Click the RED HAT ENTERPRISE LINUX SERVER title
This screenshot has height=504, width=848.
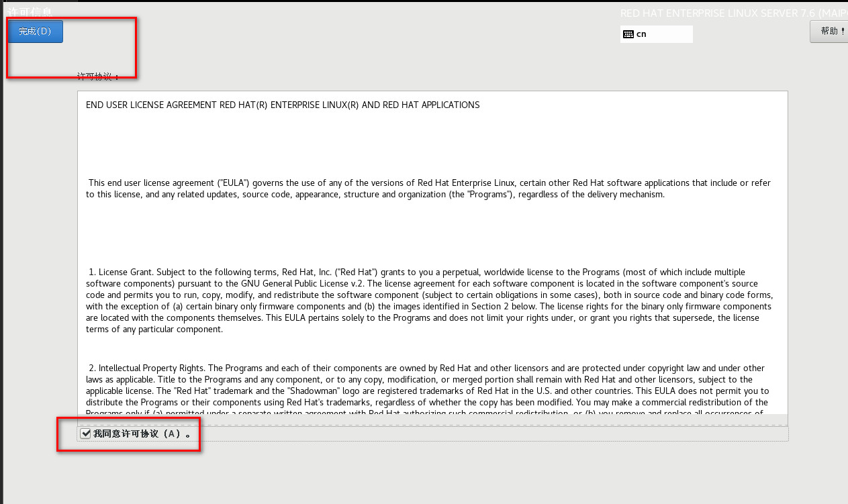pos(732,13)
